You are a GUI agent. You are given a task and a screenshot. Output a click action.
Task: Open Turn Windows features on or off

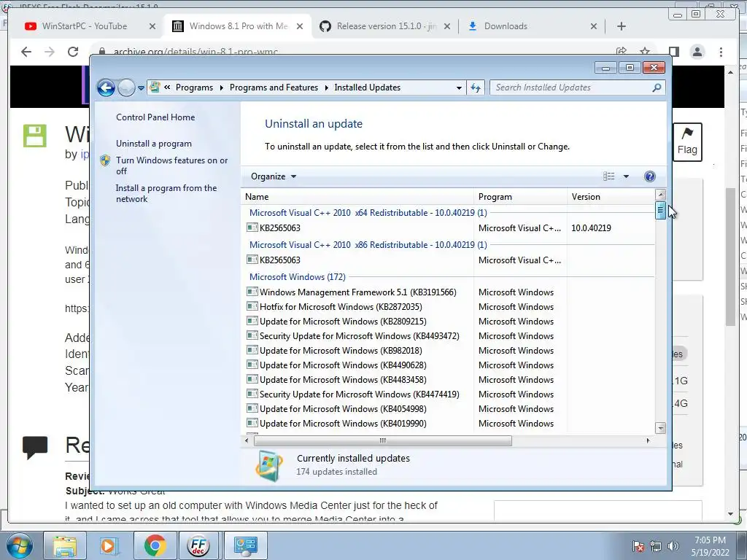tap(172, 166)
